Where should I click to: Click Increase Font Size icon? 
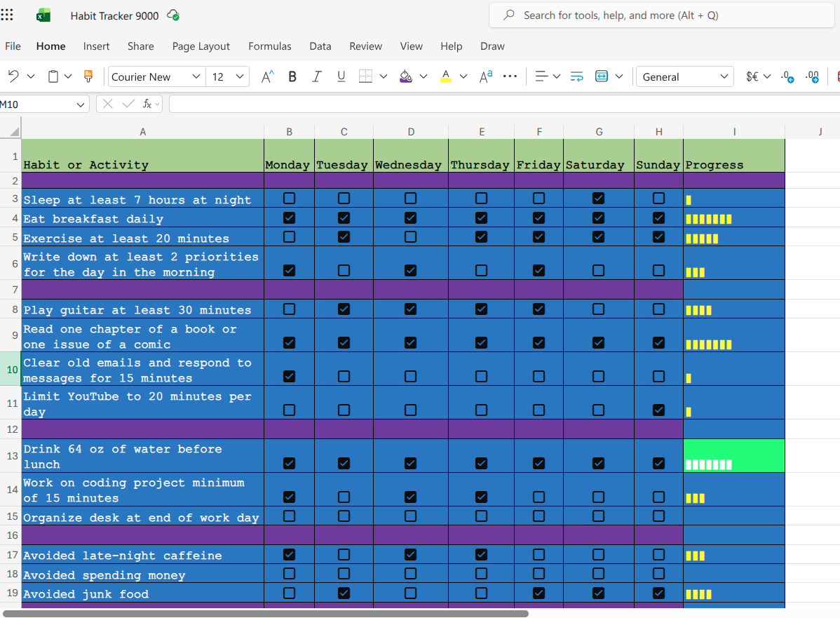[267, 76]
